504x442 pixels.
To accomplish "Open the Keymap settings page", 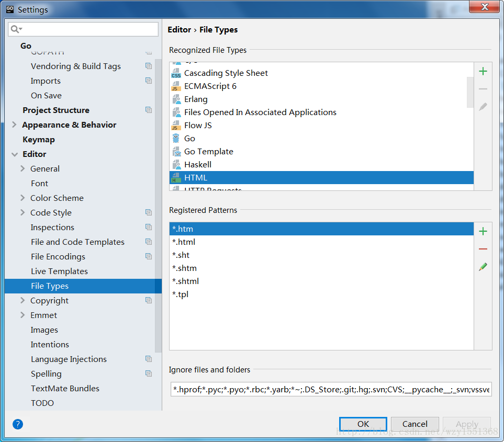I will (x=39, y=140).
